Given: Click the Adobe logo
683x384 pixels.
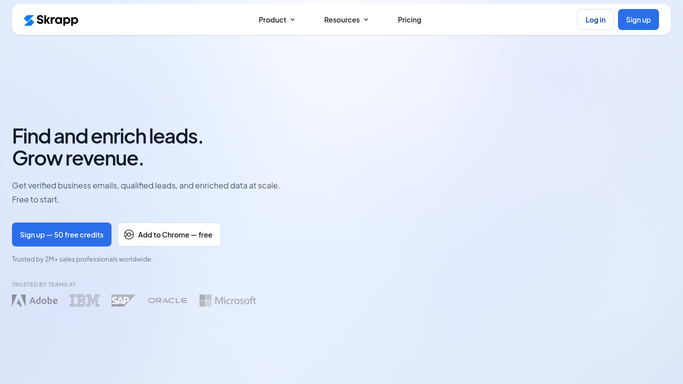Looking at the screenshot, I should (35, 300).
